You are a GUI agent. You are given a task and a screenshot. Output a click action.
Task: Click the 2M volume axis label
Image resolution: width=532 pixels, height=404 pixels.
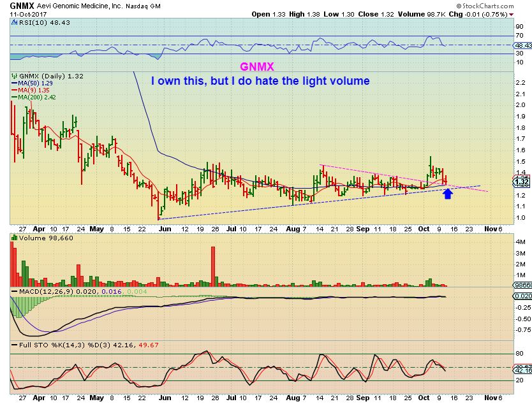pos(521,264)
